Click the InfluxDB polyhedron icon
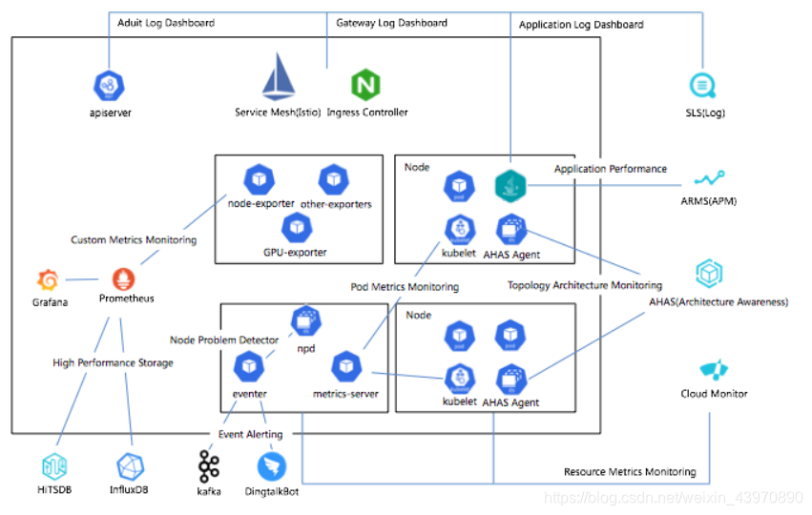This screenshot has width=812, height=515. [x=130, y=467]
